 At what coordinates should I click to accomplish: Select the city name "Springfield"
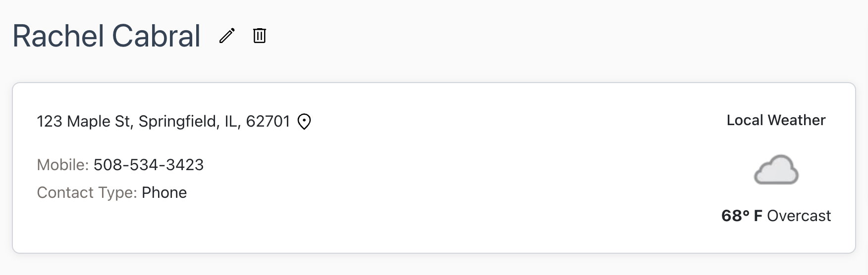click(x=178, y=122)
